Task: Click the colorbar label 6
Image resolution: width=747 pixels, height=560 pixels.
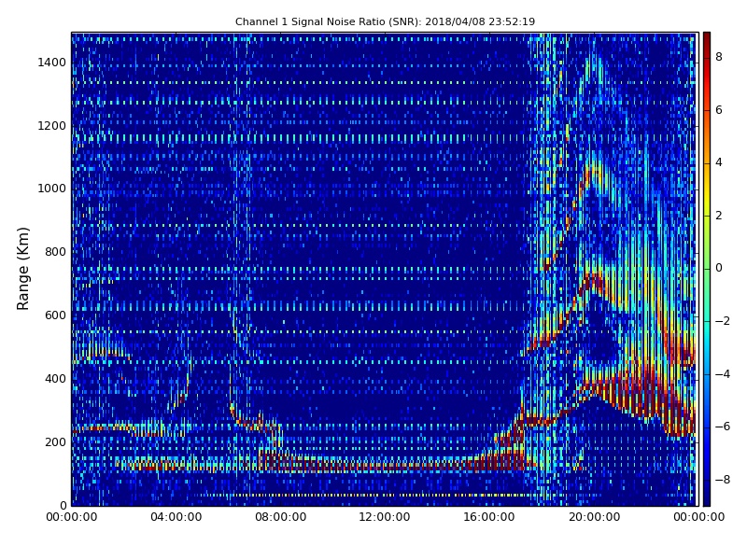Action: 719,110
